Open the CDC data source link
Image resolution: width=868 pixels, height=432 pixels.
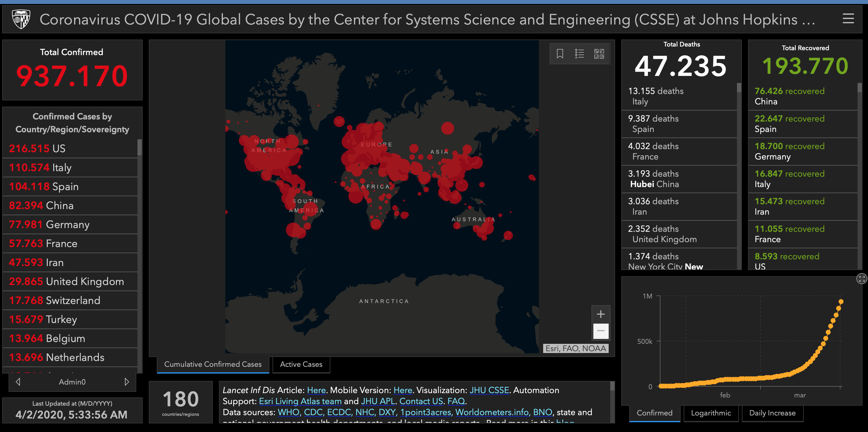click(x=314, y=412)
